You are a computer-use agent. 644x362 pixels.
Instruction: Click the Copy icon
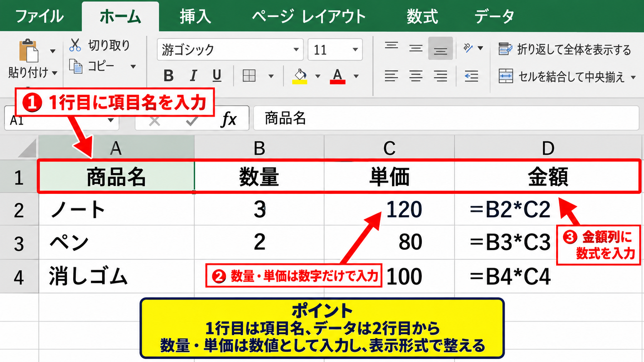[76, 66]
